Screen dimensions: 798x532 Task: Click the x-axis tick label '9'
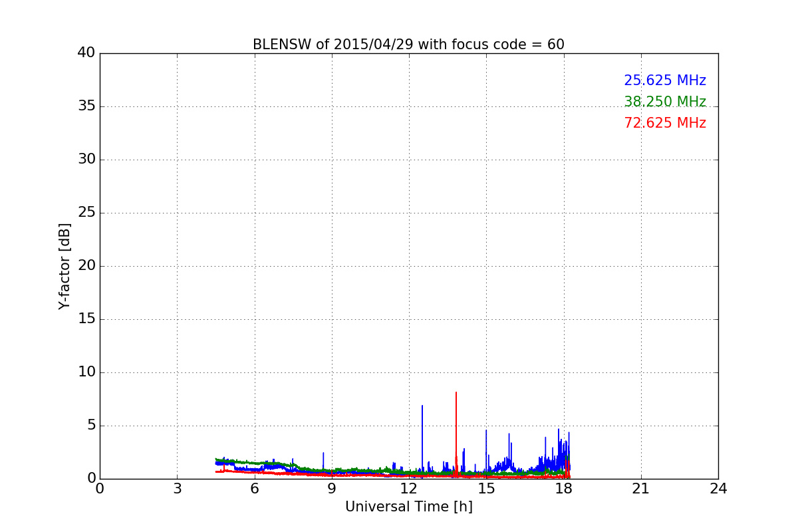(332, 489)
